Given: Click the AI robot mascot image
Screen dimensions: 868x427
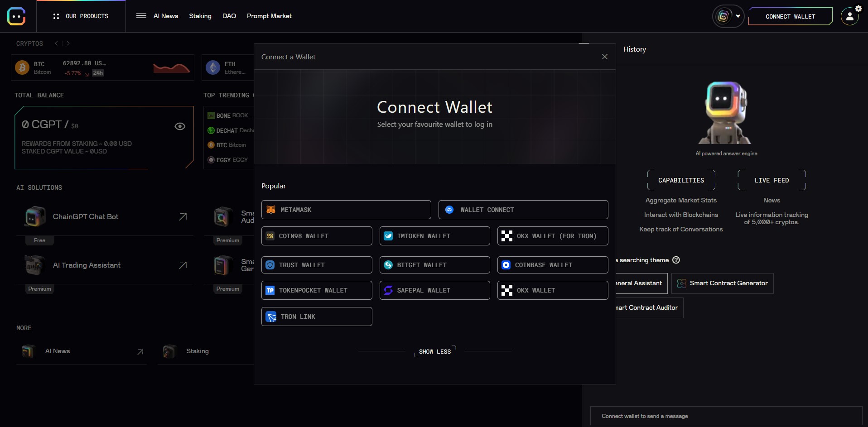Looking at the screenshot, I should pos(726,113).
